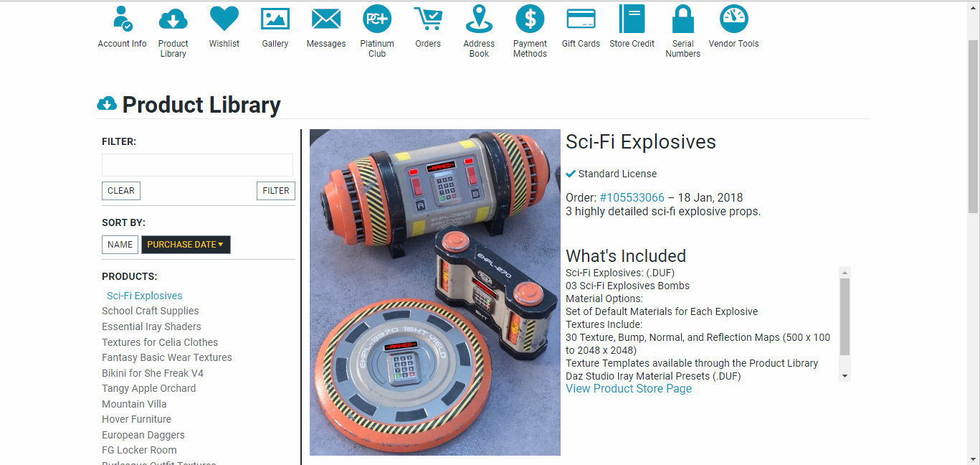
Task: Sort products by Purchase Date
Action: tap(186, 245)
